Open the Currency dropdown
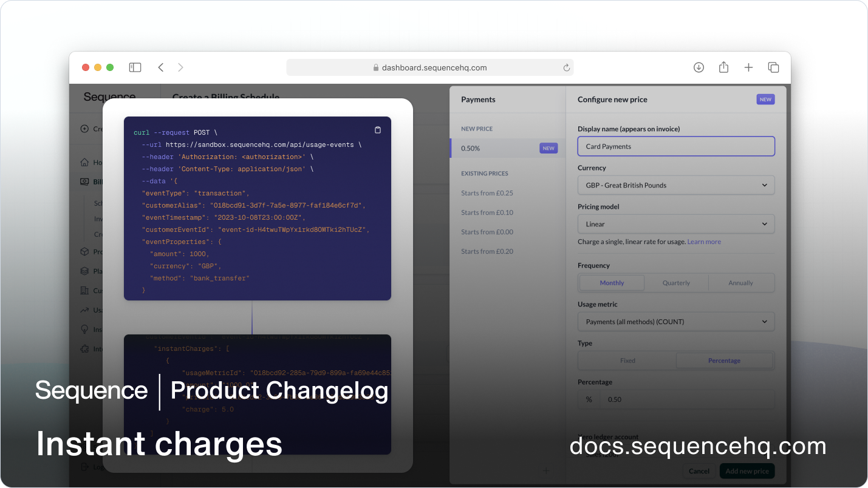 (676, 185)
